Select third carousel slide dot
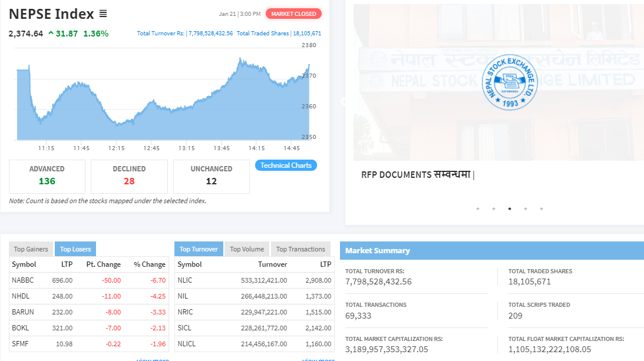This screenshot has height=361, width=644. 510,208
